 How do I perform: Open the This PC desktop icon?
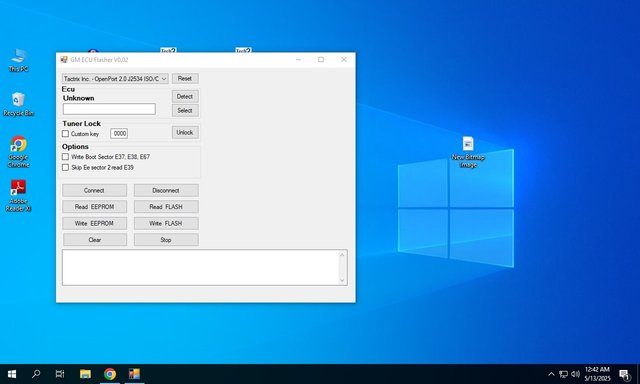pos(18,60)
